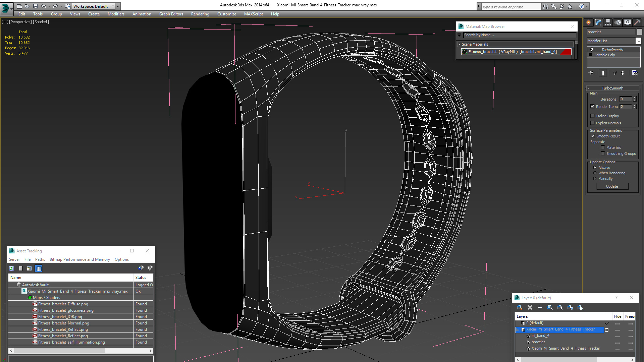Collapse Xiaomi_Mi_Smart_Band_4 layer tree in Layer dialog

(518, 329)
